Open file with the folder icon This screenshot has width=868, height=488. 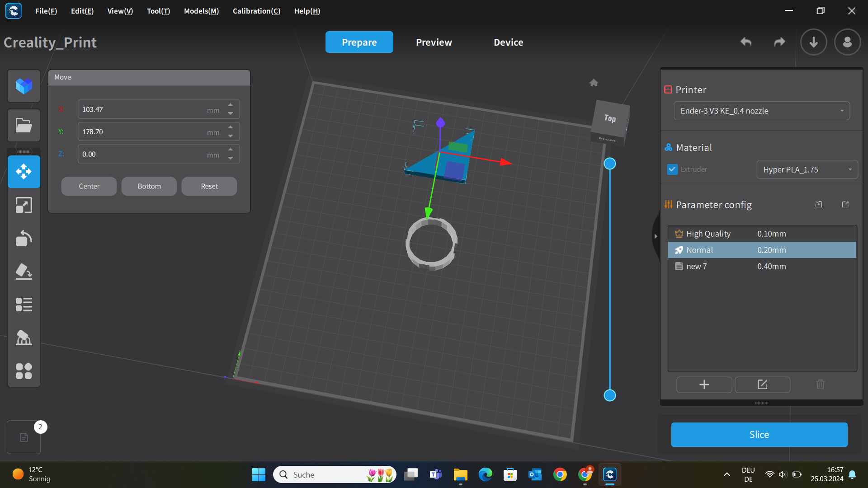click(24, 125)
